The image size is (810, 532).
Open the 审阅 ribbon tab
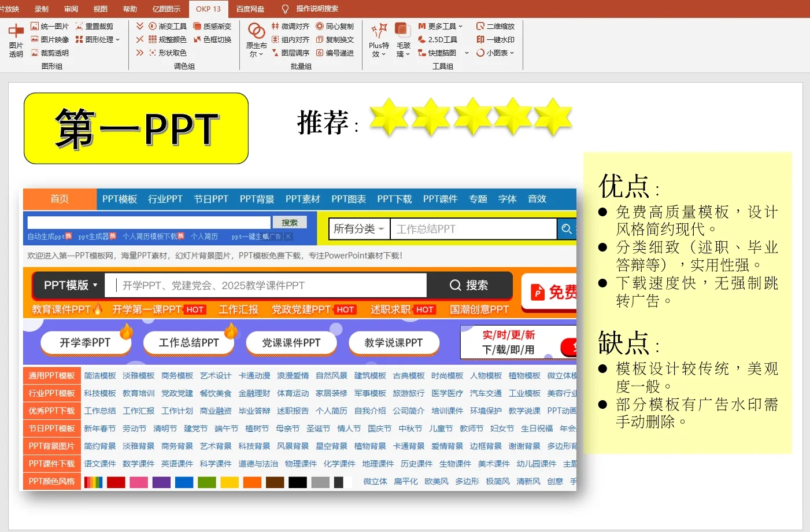(x=70, y=9)
